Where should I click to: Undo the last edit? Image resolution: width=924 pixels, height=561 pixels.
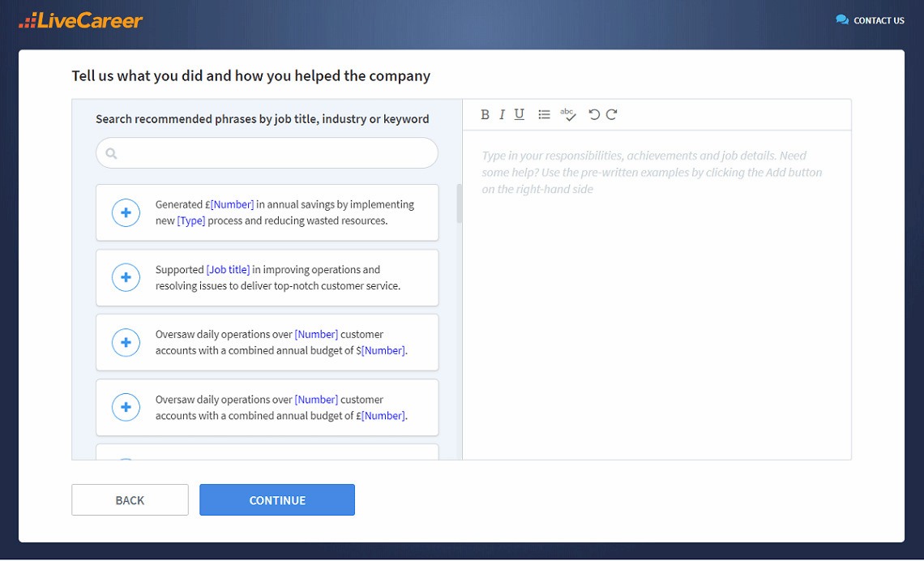[x=594, y=114]
